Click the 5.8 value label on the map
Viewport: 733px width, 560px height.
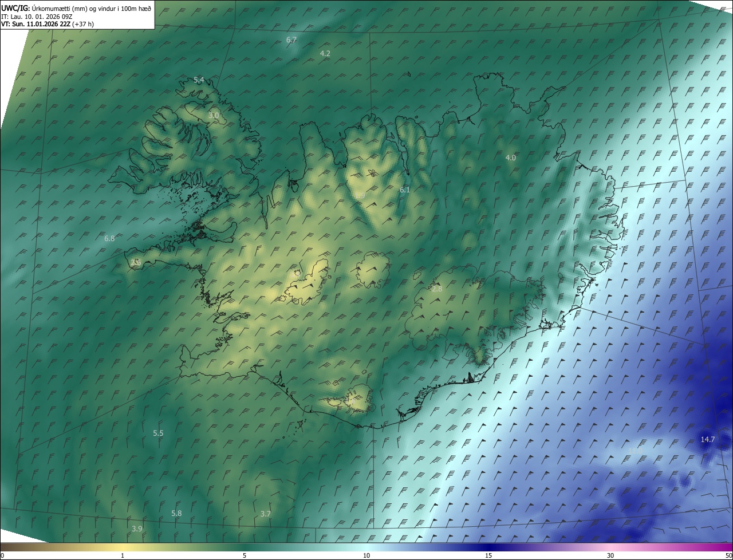pos(176,514)
